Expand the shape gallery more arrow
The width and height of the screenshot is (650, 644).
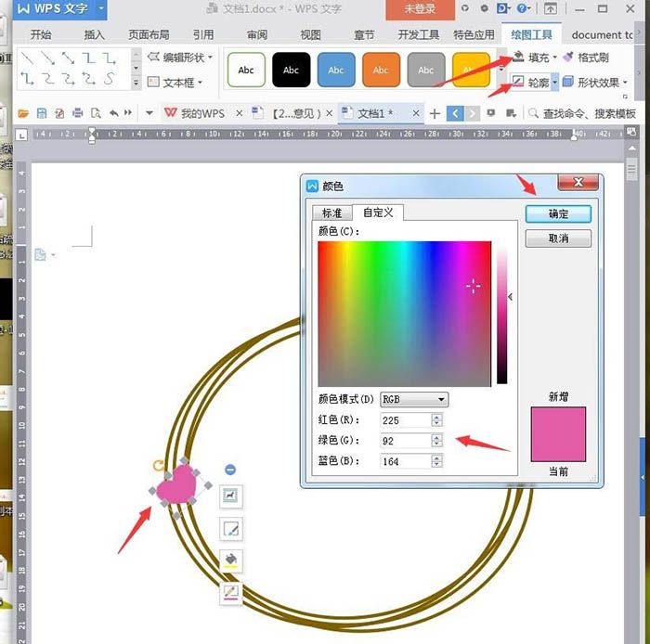pyautogui.click(x=136, y=84)
